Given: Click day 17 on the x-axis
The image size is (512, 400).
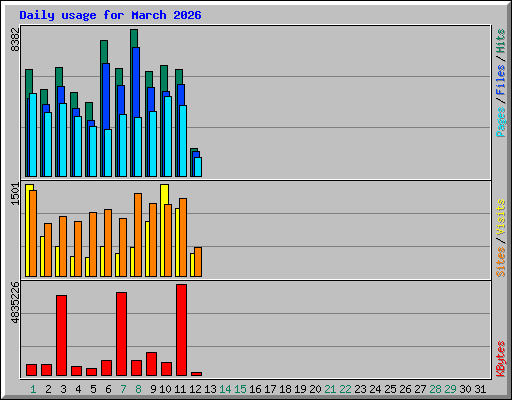Looking at the screenshot, I should tap(270, 389).
